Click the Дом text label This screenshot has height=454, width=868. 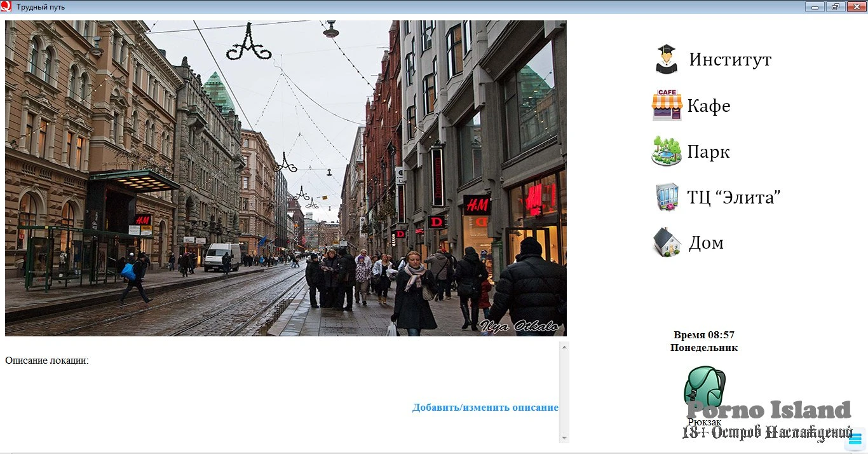(x=706, y=243)
